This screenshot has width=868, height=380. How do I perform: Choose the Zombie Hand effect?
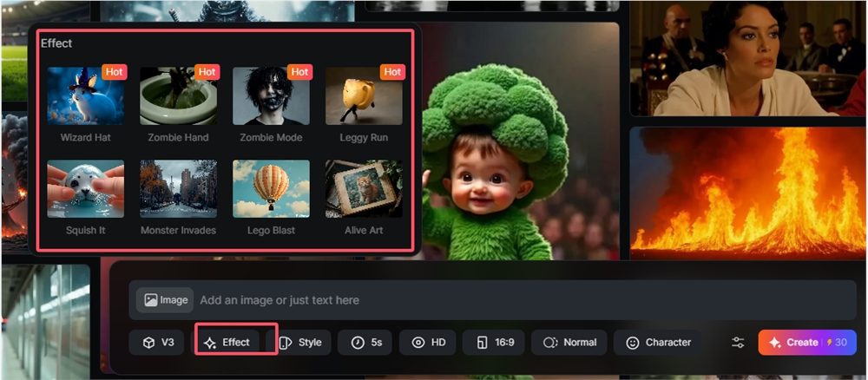click(x=178, y=96)
